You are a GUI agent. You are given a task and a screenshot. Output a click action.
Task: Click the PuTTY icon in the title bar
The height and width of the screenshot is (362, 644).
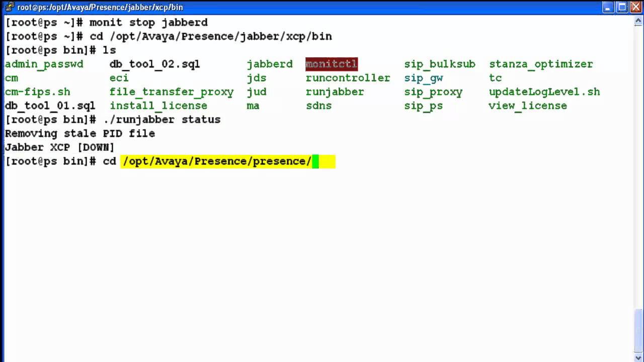point(9,7)
